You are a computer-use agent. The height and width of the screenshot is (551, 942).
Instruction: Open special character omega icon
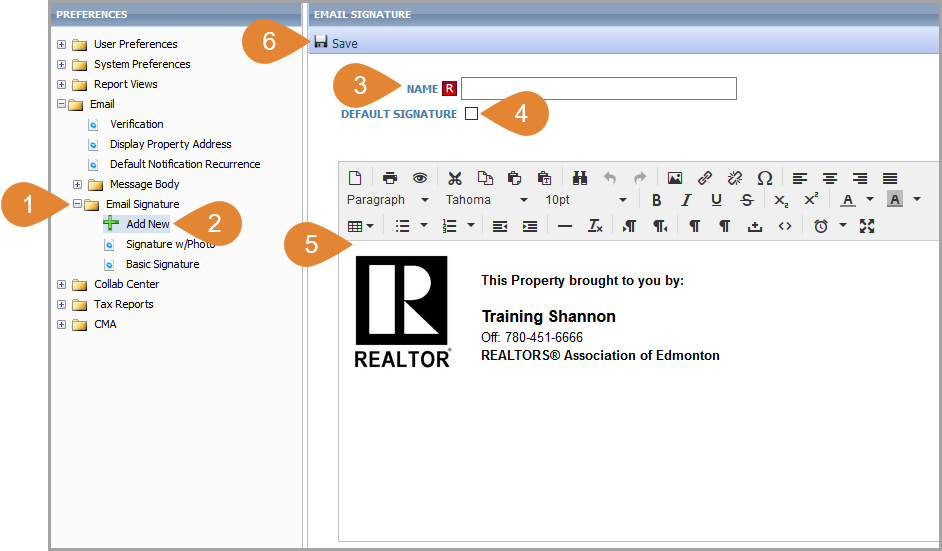pyautogui.click(x=765, y=178)
